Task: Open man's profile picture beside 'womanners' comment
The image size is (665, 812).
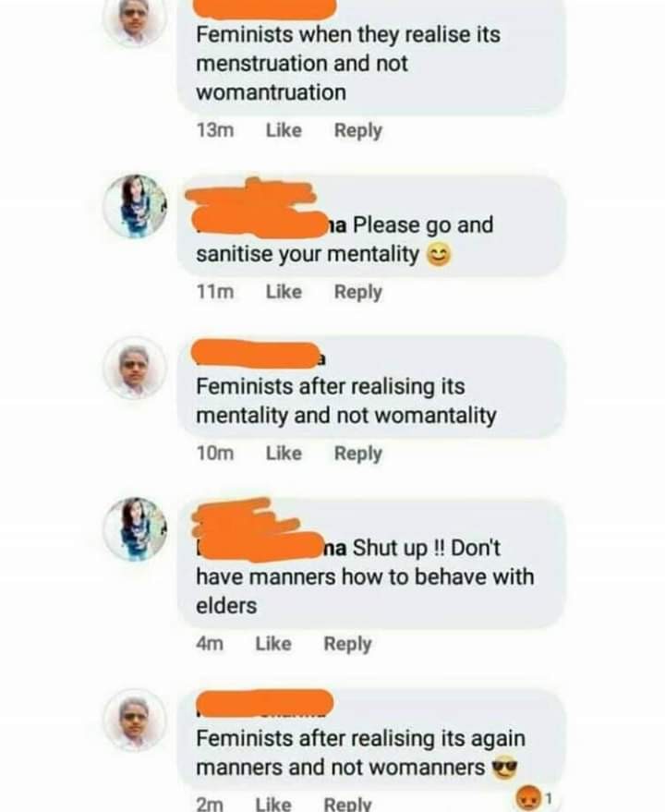Action: 135,720
